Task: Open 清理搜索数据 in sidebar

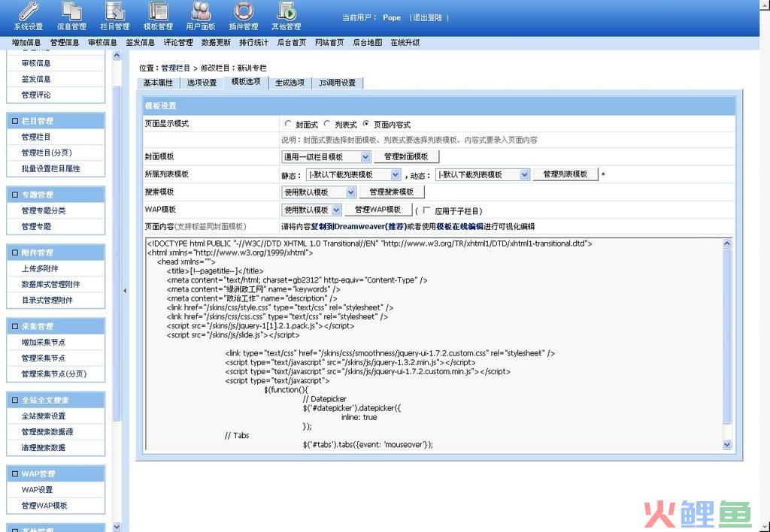Action: click(x=43, y=447)
